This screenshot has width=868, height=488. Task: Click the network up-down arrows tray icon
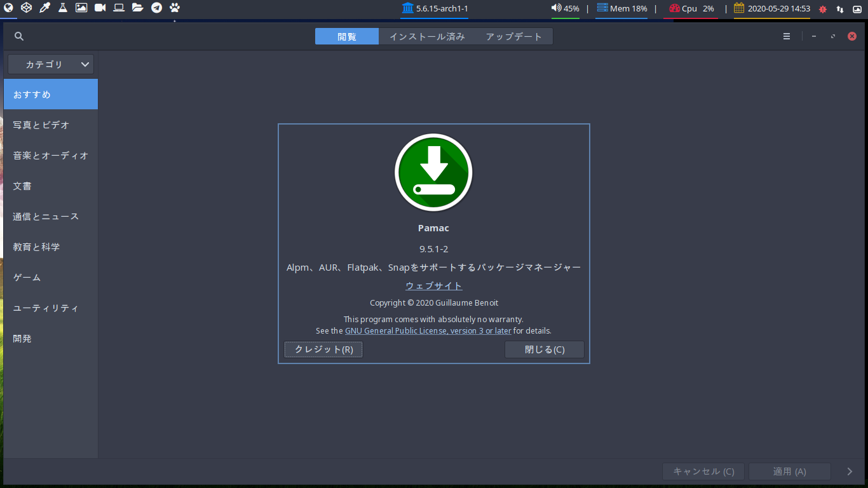840,9
